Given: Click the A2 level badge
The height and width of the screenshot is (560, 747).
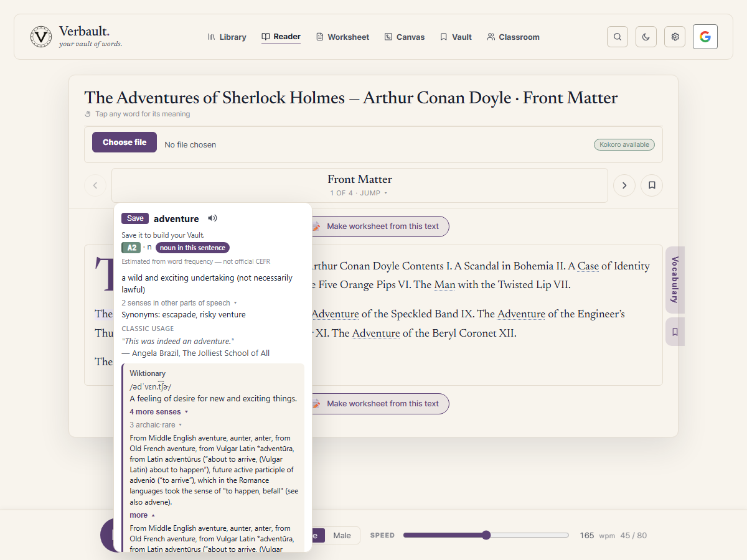Looking at the screenshot, I should click(x=131, y=248).
